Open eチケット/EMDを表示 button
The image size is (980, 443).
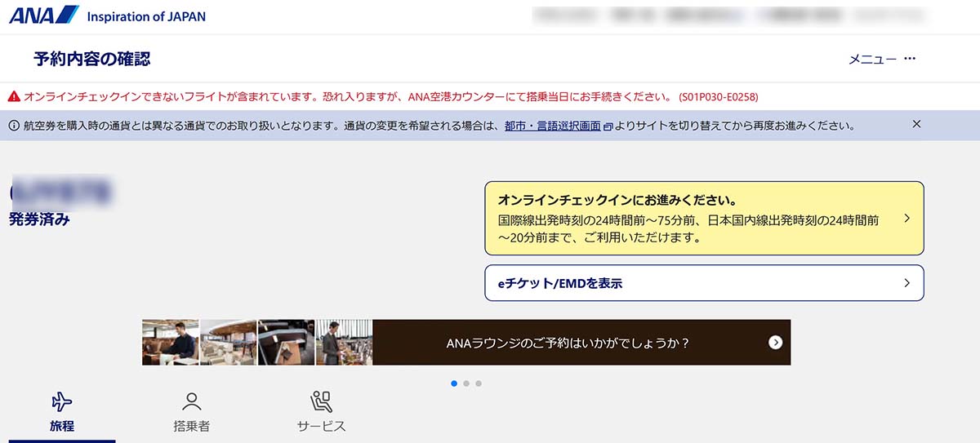coord(704,283)
